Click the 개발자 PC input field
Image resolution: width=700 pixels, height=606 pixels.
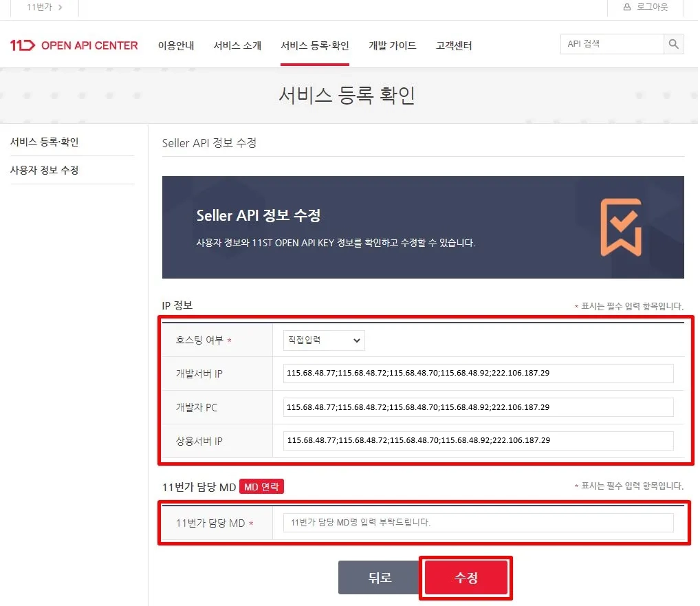[x=478, y=407]
